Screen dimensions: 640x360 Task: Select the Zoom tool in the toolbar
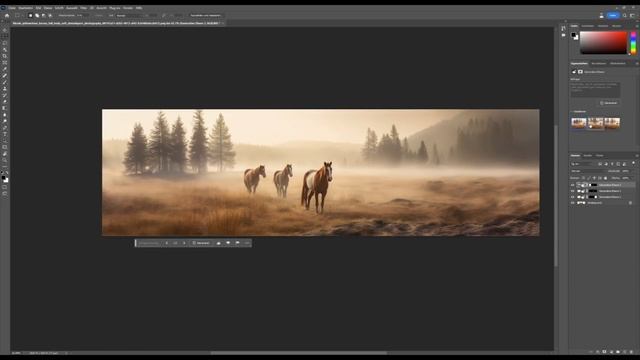(x=5, y=160)
